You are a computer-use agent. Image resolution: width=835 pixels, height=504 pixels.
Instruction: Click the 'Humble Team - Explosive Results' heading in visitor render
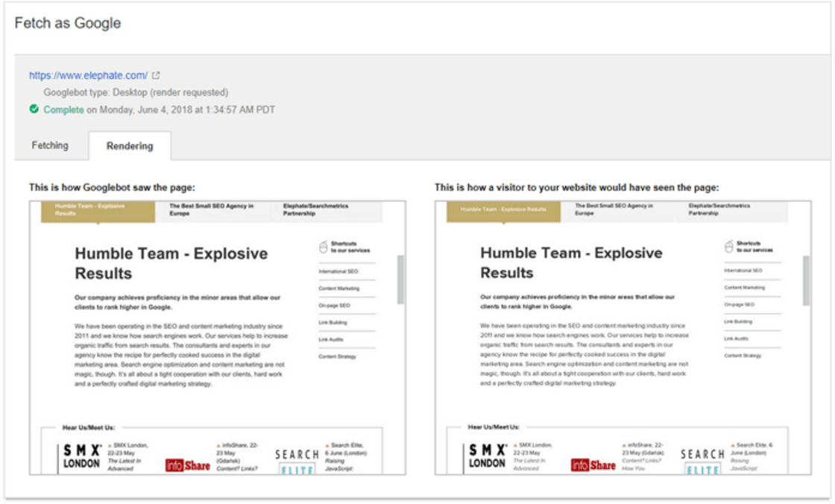571,262
